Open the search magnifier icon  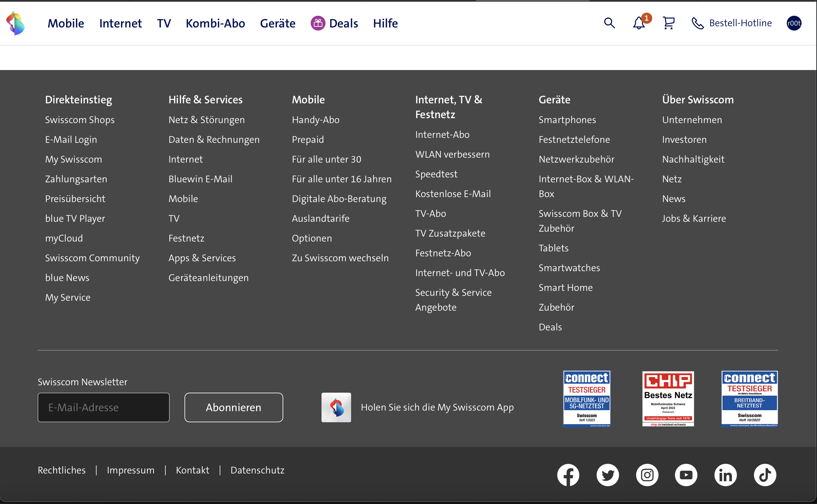609,23
